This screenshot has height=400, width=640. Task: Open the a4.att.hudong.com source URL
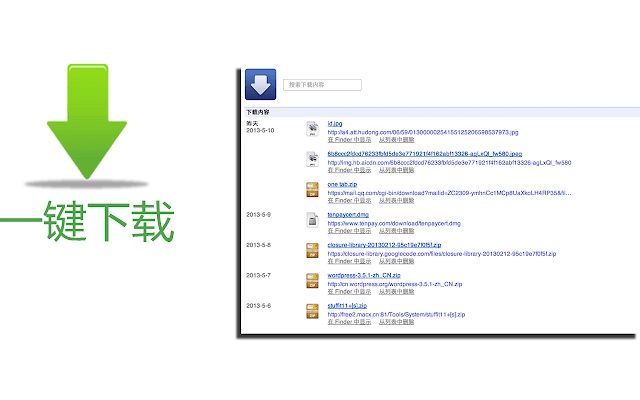click(x=423, y=132)
